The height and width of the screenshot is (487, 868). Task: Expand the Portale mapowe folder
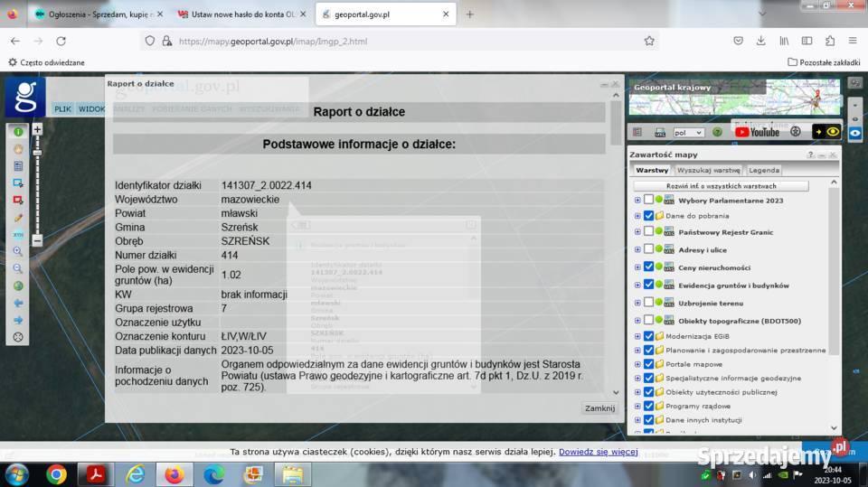point(637,363)
